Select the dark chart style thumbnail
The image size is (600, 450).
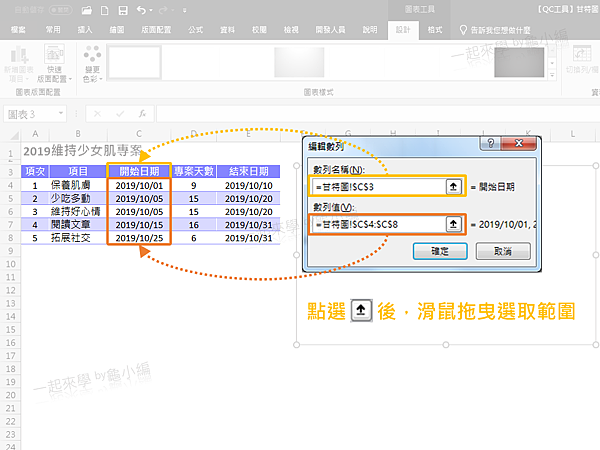pos(519,62)
